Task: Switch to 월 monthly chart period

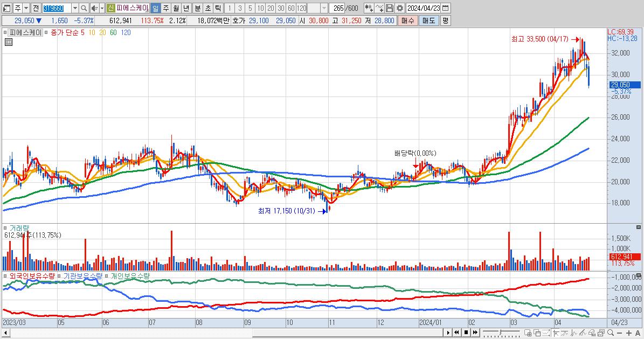Action: [x=176, y=8]
